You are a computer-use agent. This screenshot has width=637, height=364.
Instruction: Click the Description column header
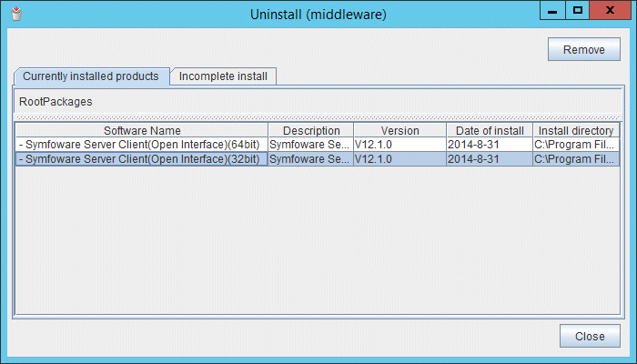tap(310, 131)
